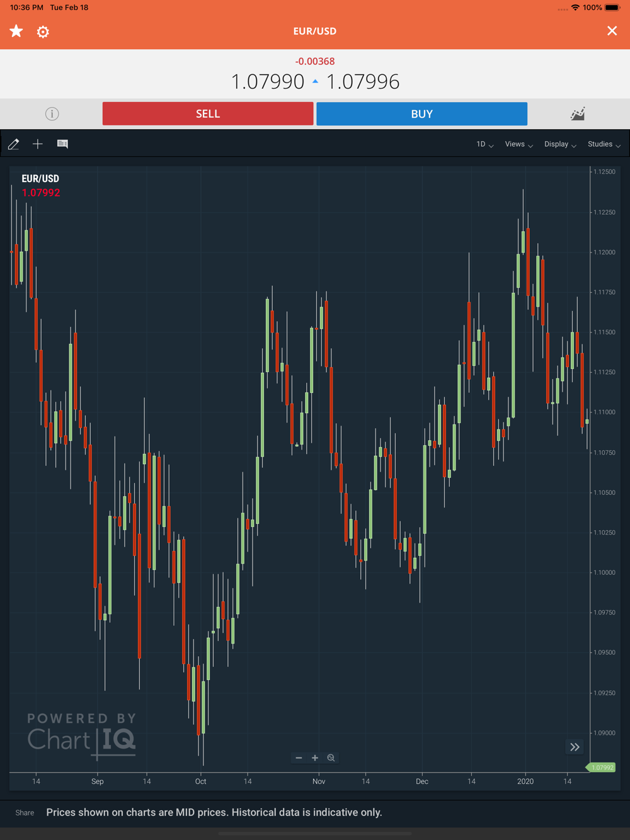Click the blue BUY button

click(421, 114)
